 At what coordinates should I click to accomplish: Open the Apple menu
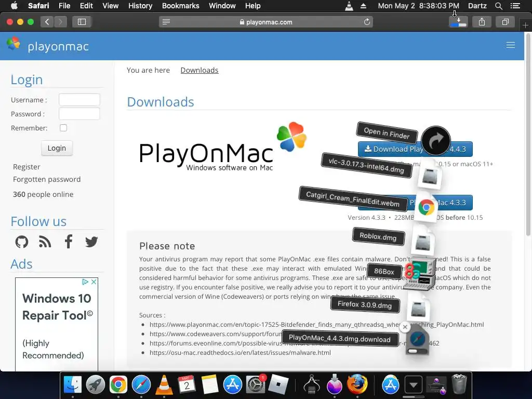coord(14,5)
